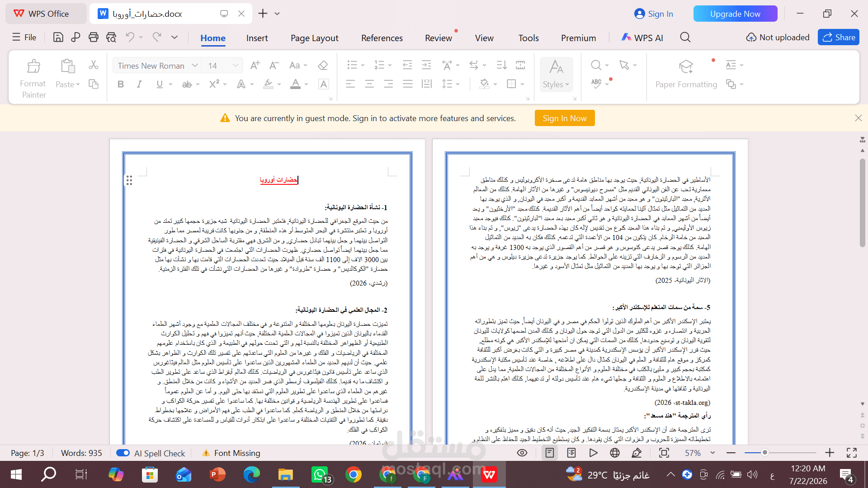Open the 57% zoom level dropdown

pos(713,453)
